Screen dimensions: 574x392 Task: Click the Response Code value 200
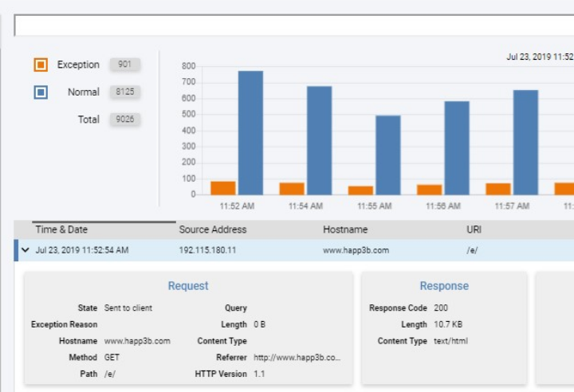pos(441,308)
